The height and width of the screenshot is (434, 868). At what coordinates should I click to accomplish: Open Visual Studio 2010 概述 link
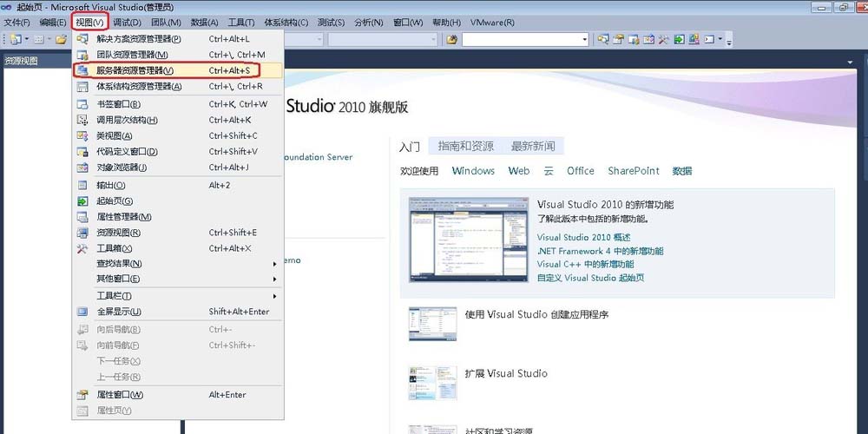pos(583,238)
